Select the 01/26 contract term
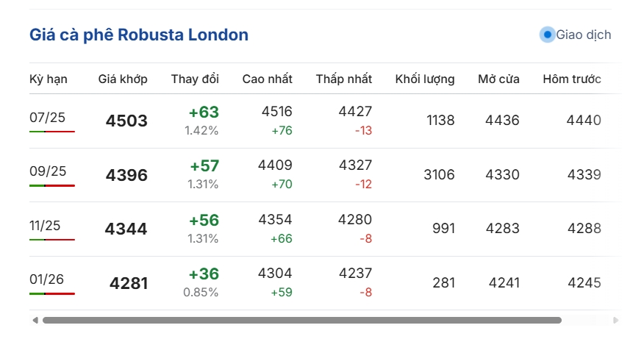Screen dimensions: 644x339 47,279
